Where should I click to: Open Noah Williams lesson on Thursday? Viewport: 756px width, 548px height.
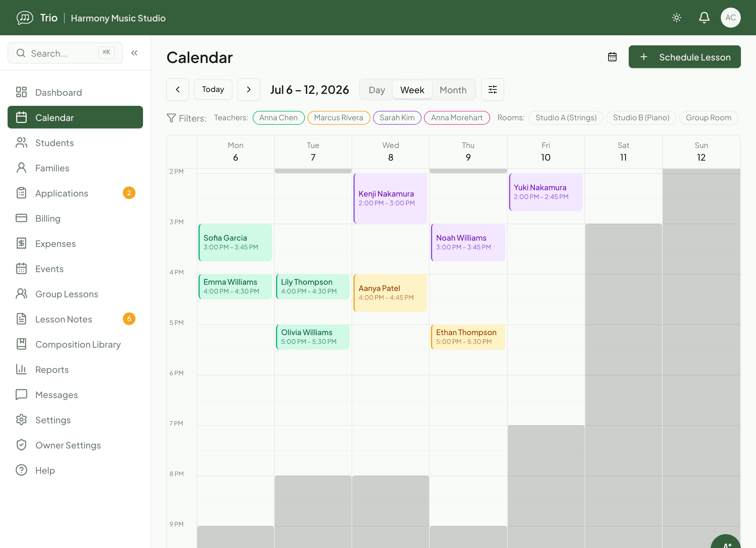(x=468, y=242)
